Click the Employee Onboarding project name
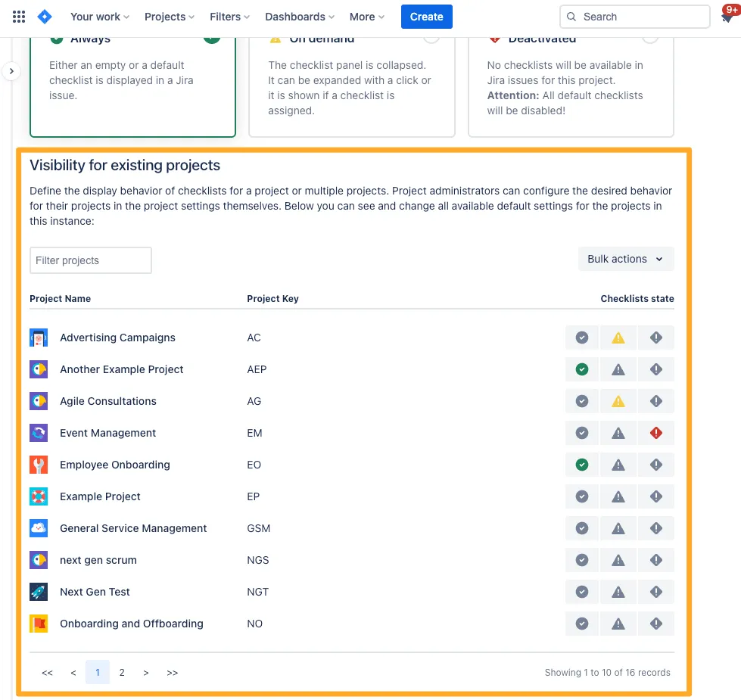This screenshot has height=700, width=741. tap(115, 465)
